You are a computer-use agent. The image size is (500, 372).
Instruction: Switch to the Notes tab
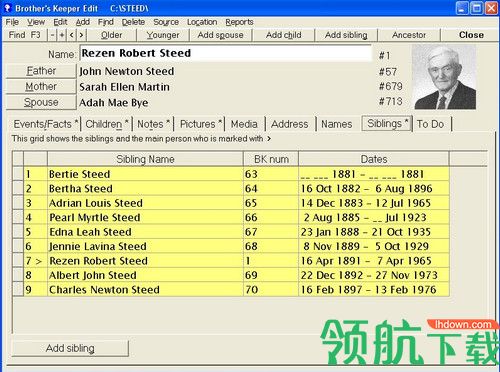153,124
